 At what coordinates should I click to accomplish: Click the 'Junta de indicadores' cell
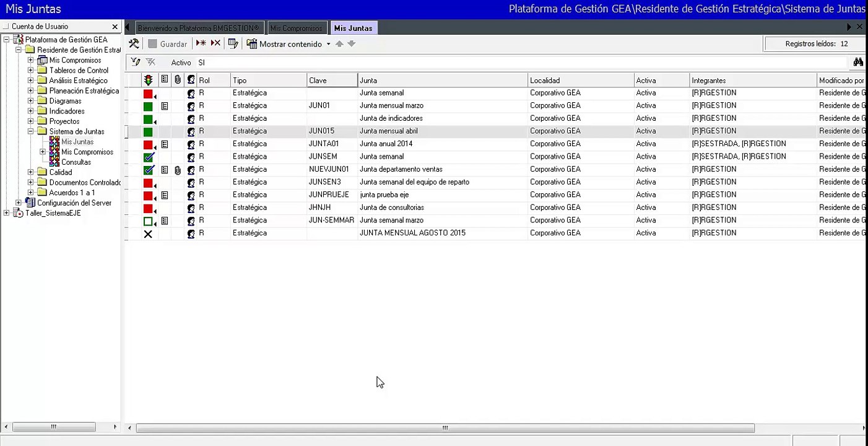point(443,118)
